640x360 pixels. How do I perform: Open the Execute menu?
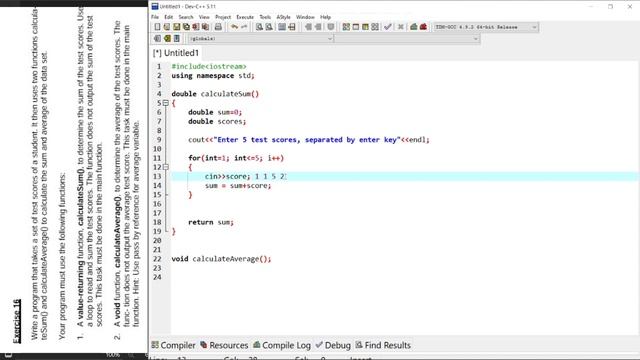[245, 17]
